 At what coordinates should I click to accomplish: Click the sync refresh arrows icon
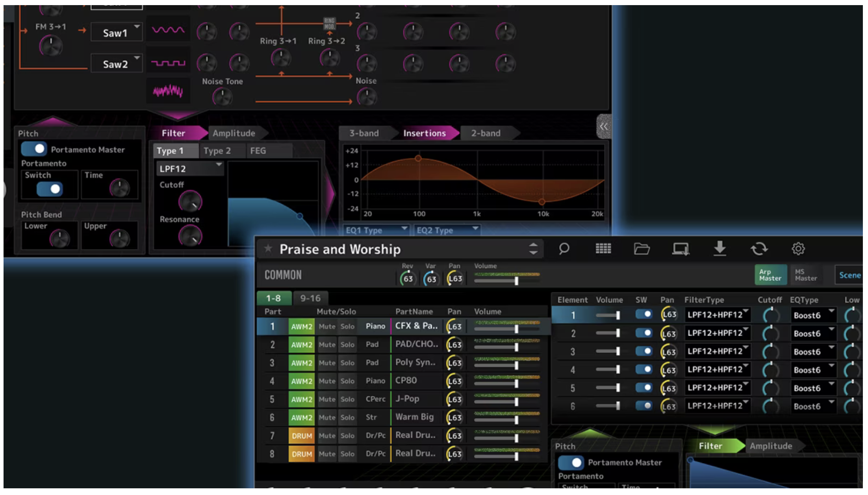click(x=759, y=249)
